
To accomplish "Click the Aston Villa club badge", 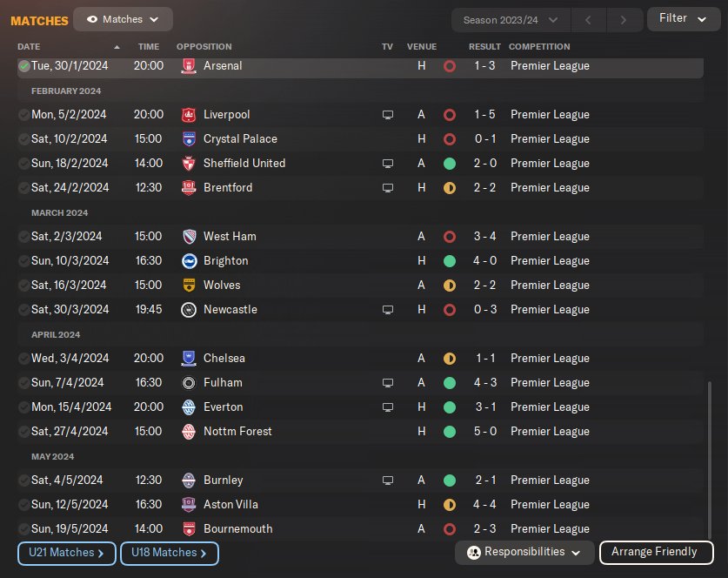I will click(x=188, y=505).
